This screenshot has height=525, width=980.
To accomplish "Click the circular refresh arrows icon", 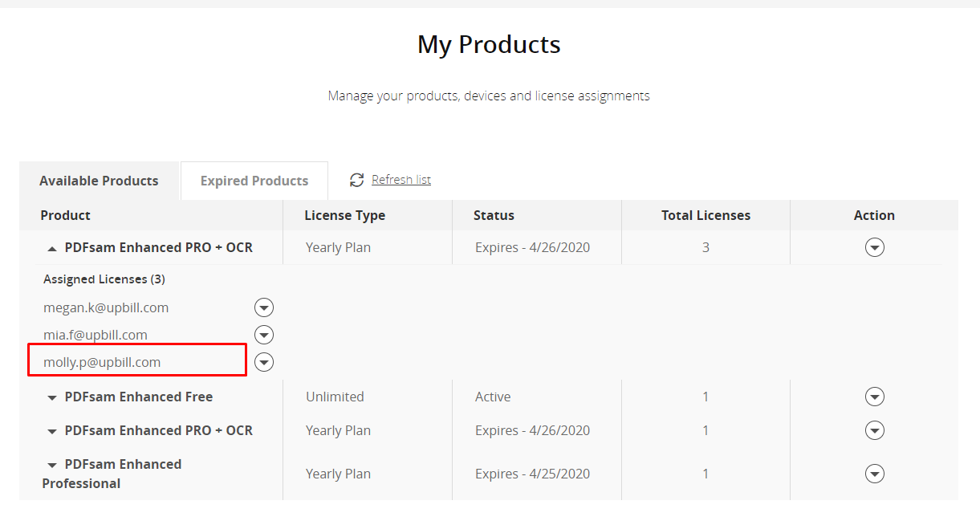I will pyautogui.click(x=356, y=181).
